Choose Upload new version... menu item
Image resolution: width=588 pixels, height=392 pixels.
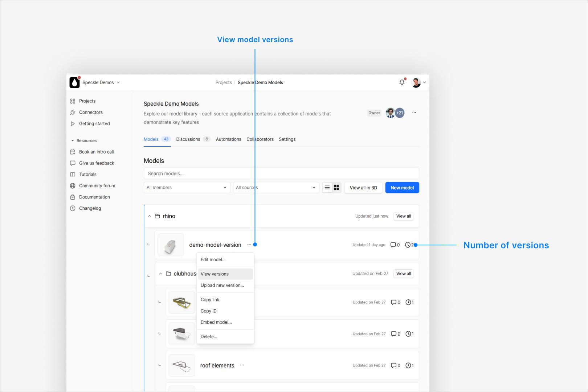tap(225, 285)
